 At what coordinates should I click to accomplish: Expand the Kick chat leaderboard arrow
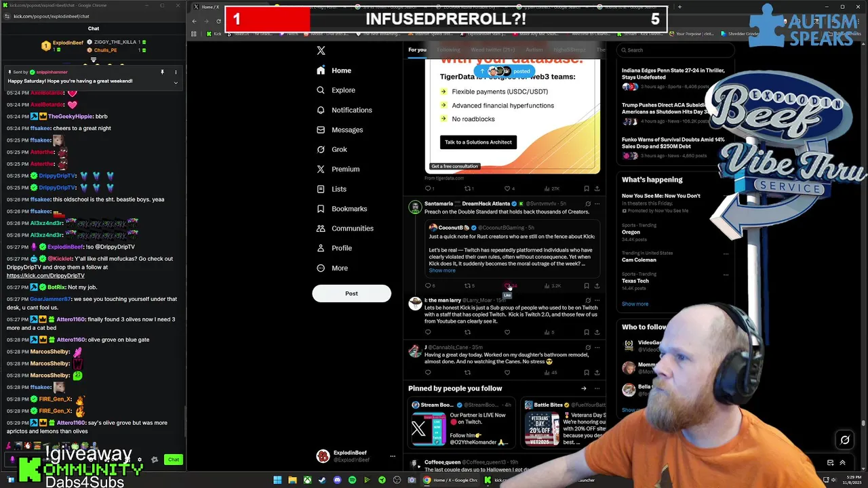point(94,60)
